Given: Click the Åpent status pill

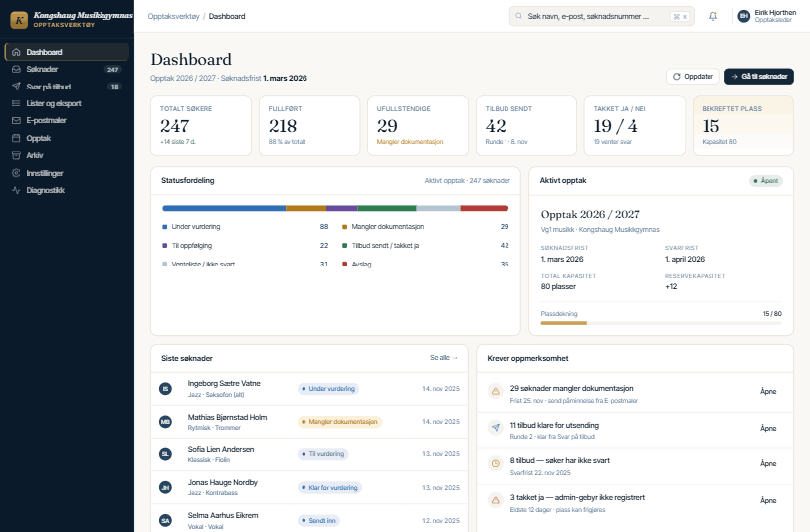Looking at the screenshot, I should click(x=766, y=181).
